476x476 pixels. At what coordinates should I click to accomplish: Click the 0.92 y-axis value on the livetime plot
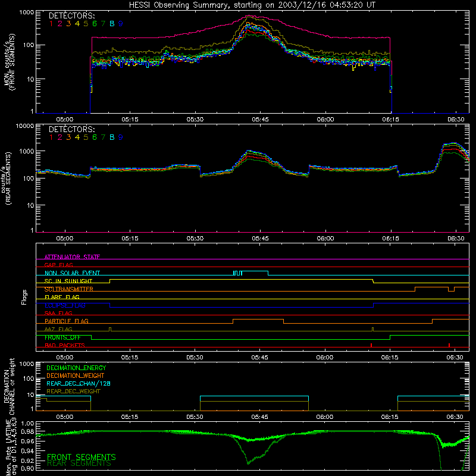pos(27,461)
